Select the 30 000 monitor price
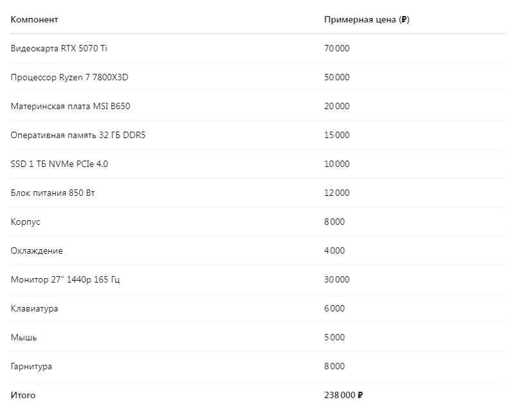The height and width of the screenshot is (420, 512). [x=337, y=279]
